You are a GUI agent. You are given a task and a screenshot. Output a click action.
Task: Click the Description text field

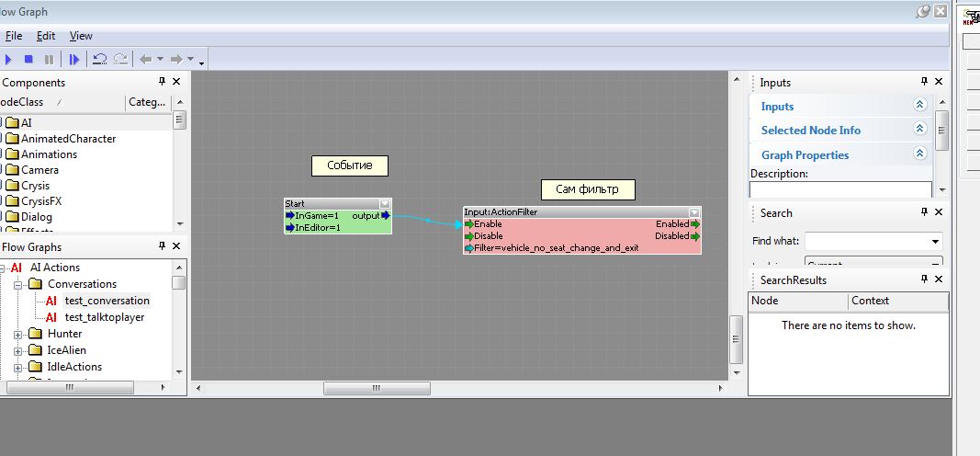pos(839,189)
